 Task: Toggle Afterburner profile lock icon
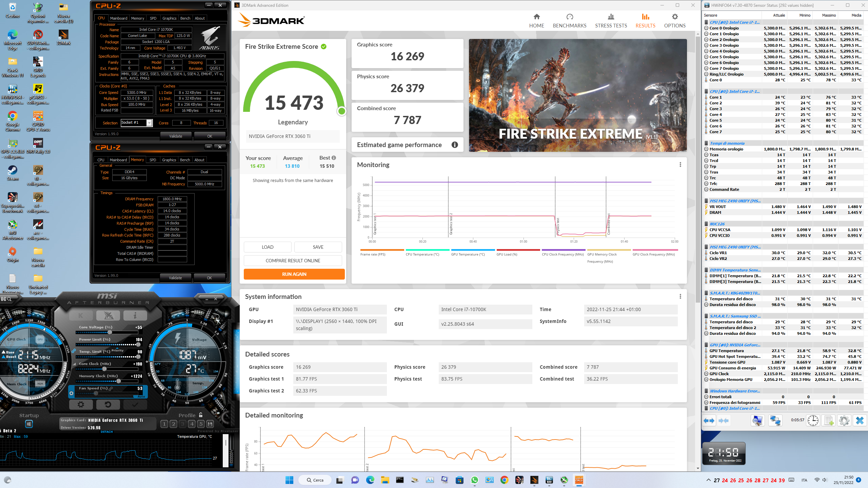pos(201,415)
